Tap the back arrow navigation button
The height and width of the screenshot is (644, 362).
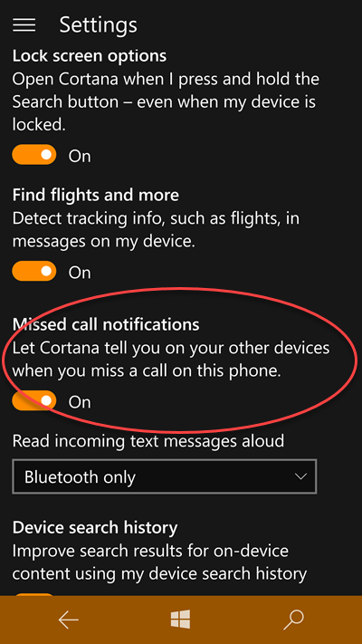pyautogui.click(x=68, y=620)
